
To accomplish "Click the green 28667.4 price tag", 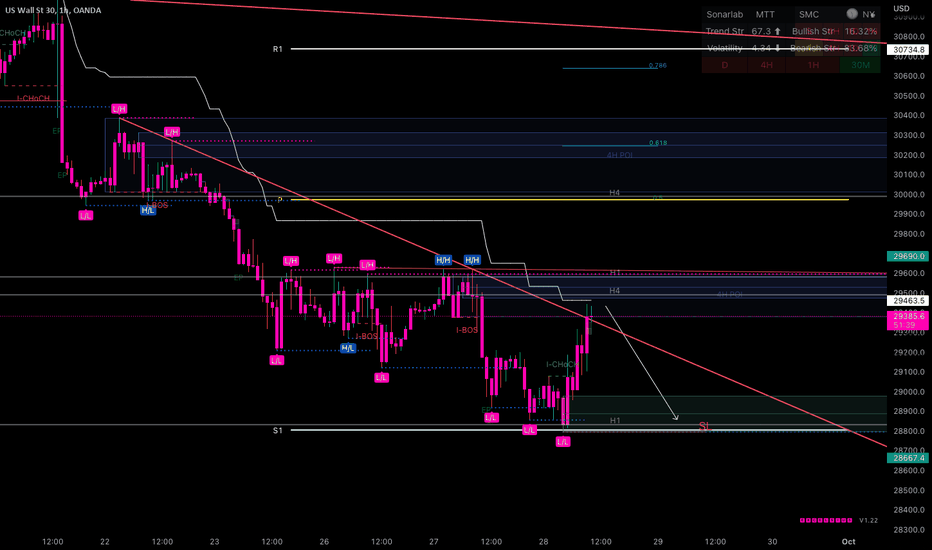I will coord(908,458).
